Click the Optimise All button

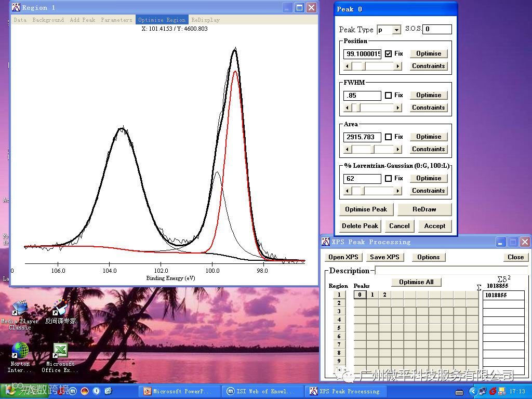(x=416, y=282)
